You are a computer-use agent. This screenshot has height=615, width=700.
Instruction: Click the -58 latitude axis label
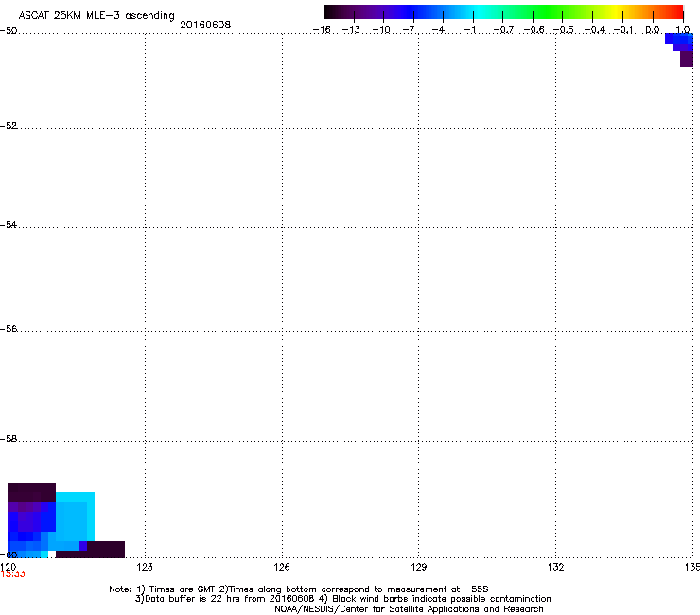[x=9, y=439]
